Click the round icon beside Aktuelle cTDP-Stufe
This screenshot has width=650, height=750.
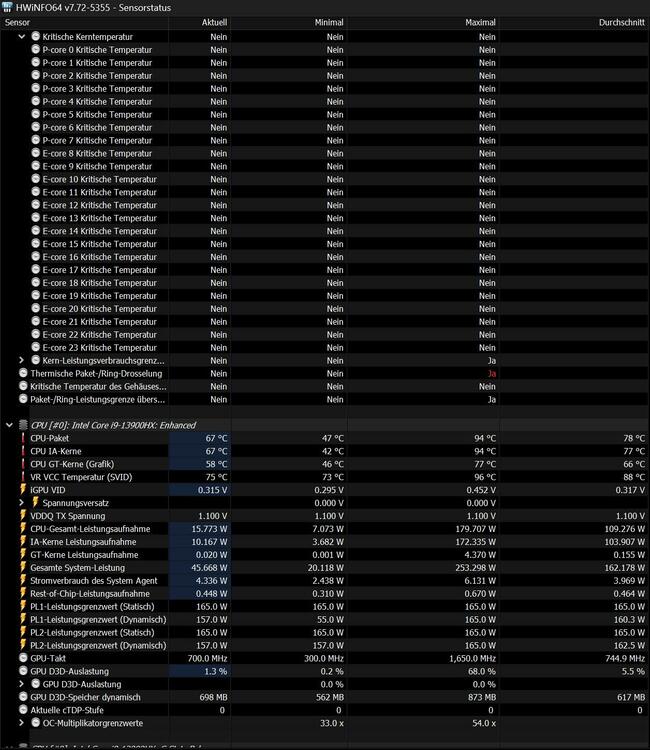23,710
